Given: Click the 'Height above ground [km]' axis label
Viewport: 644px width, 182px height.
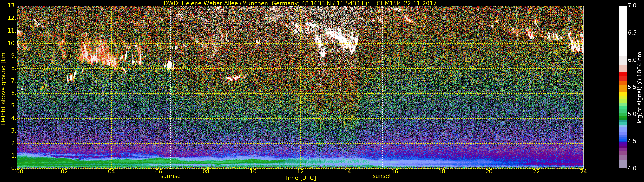Looking at the screenshot, I should [x=3, y=88].
